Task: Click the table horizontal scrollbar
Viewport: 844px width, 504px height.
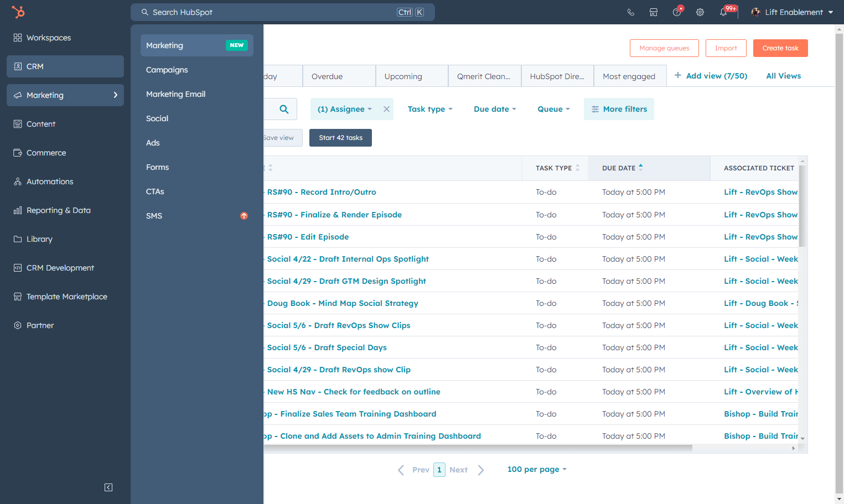Action: tap(478, 448)
